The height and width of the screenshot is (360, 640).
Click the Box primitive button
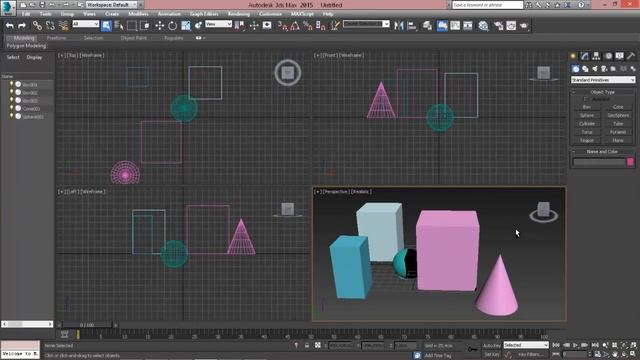[x=587, y=107]
